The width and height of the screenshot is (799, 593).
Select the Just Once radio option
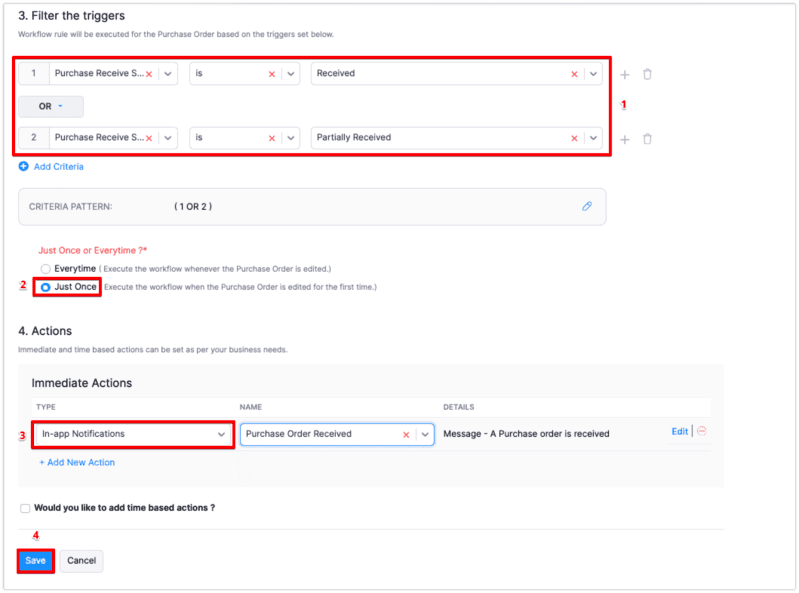[x=45, y=287]
